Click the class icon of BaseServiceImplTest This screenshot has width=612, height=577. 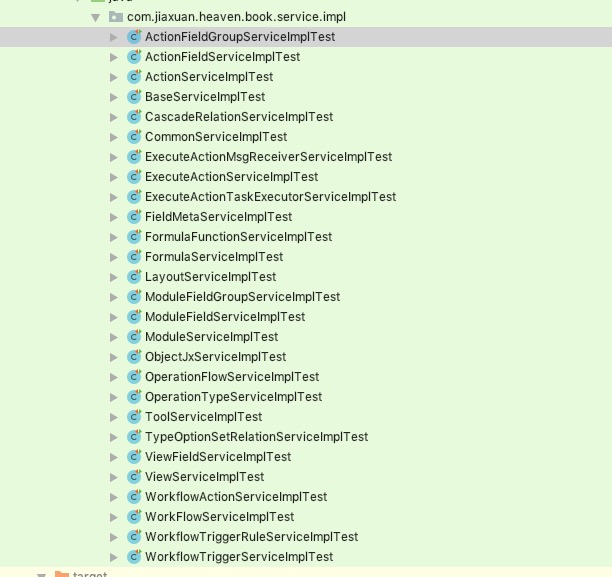pos(134,97)
